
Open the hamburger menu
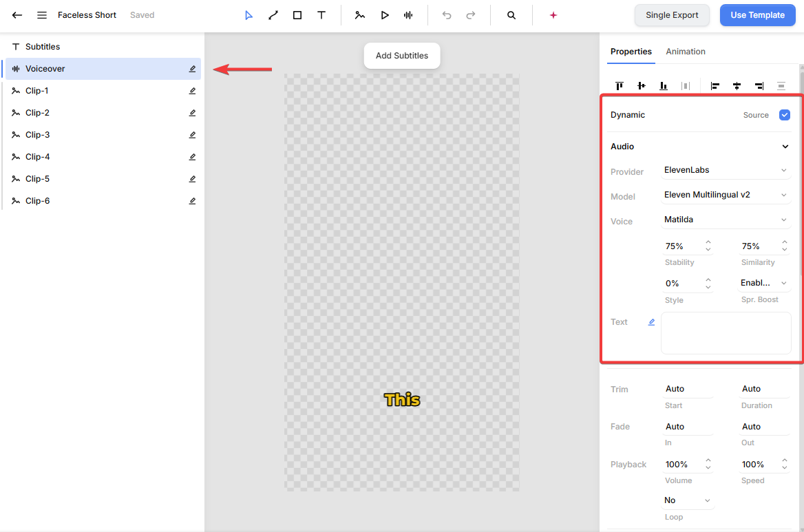(42, 15)
